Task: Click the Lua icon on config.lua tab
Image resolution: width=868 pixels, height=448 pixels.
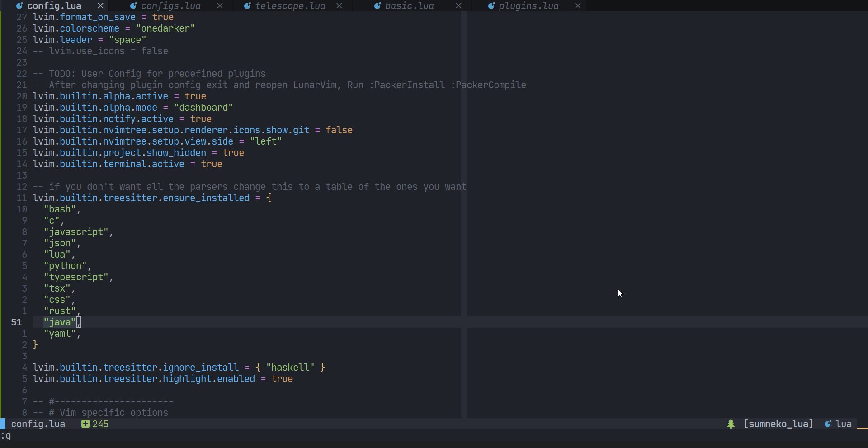Action: pos(19,6)
